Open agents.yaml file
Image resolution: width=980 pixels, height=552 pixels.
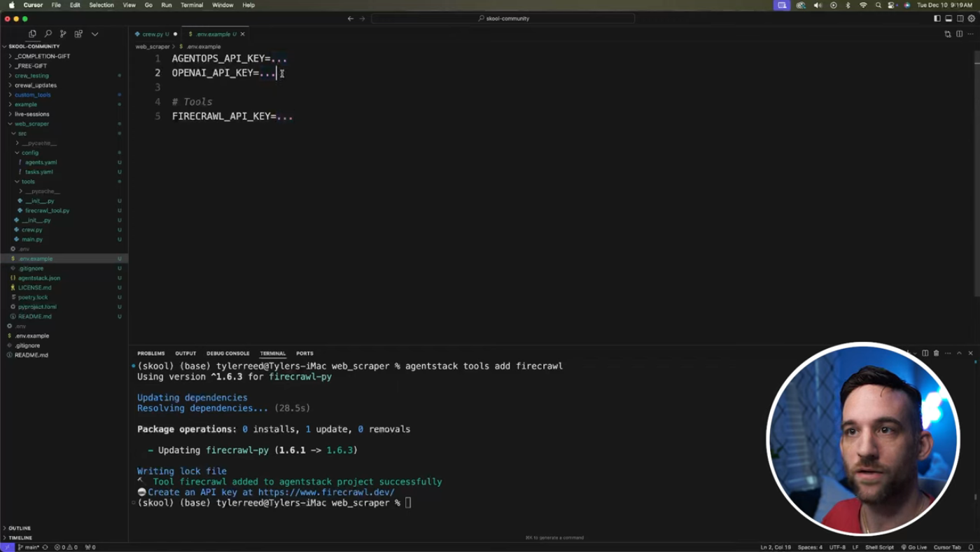point(41,163)
